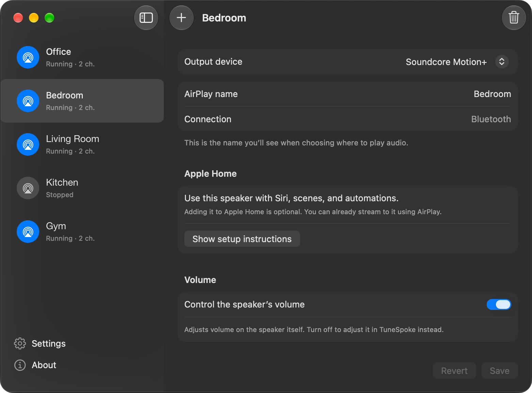Click the Output device label

213,62
